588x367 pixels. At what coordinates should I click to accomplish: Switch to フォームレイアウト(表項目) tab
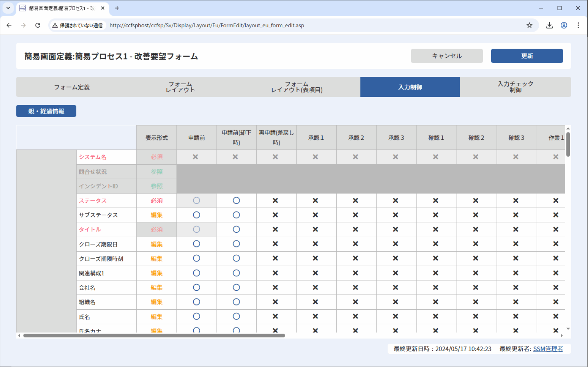point(297,87)
